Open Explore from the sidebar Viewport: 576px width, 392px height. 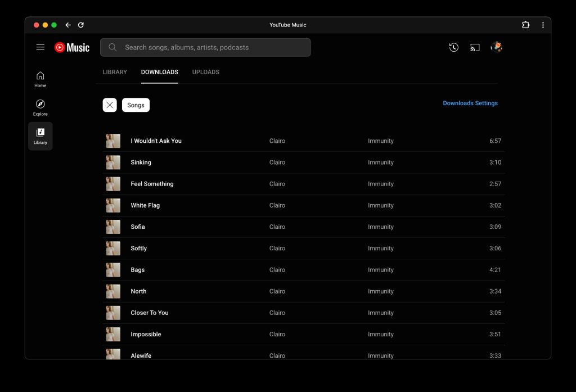click(x=40, y=107)
